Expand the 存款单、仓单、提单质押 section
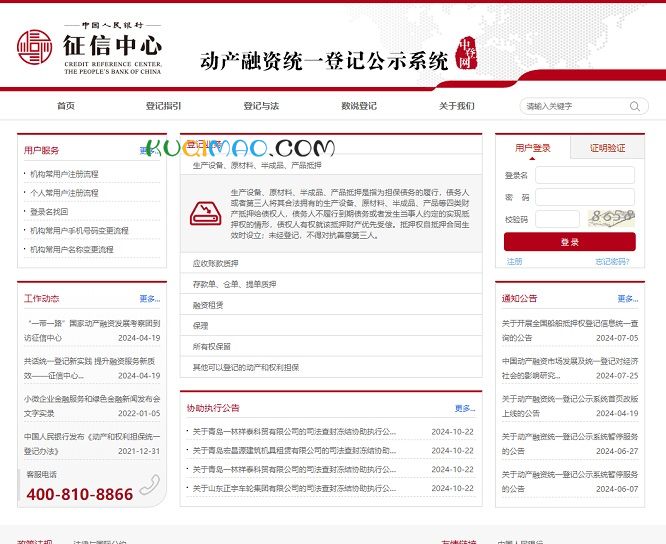The height and width of the screenshot is (544, 666). (x=331, y=284)
